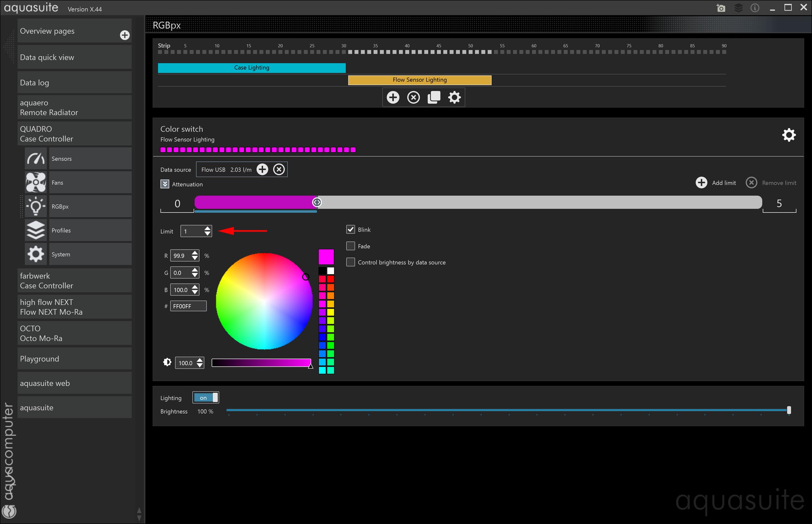
Task: Add a new RGBpx strip controller
Action: [x=393, y=98]
